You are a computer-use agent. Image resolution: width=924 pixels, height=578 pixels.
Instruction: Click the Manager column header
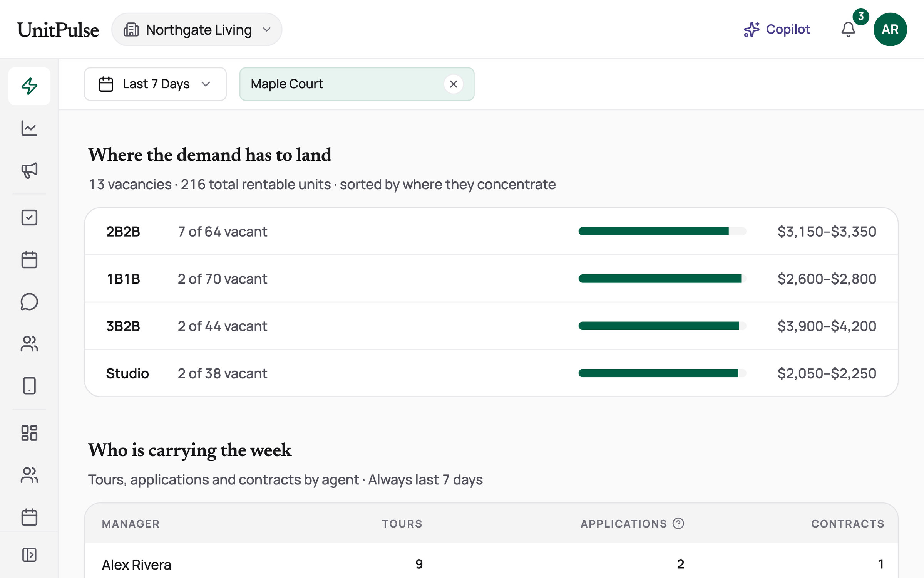point(131,524)
